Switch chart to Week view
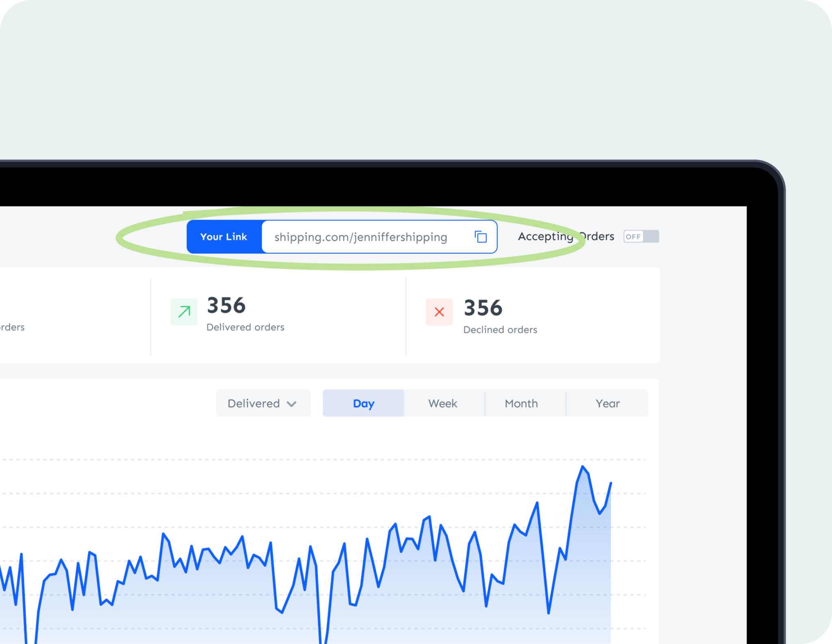 (x=442, y=403)
